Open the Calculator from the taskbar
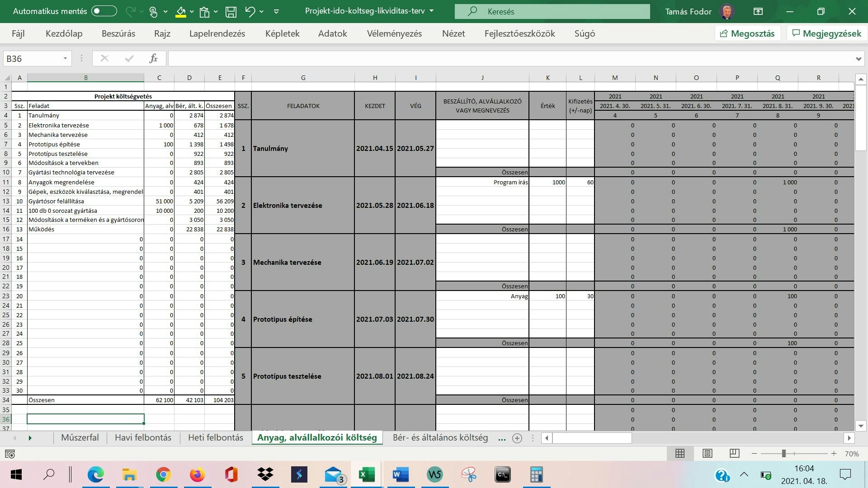The image size is (868, 488). [x=536, y=474]
